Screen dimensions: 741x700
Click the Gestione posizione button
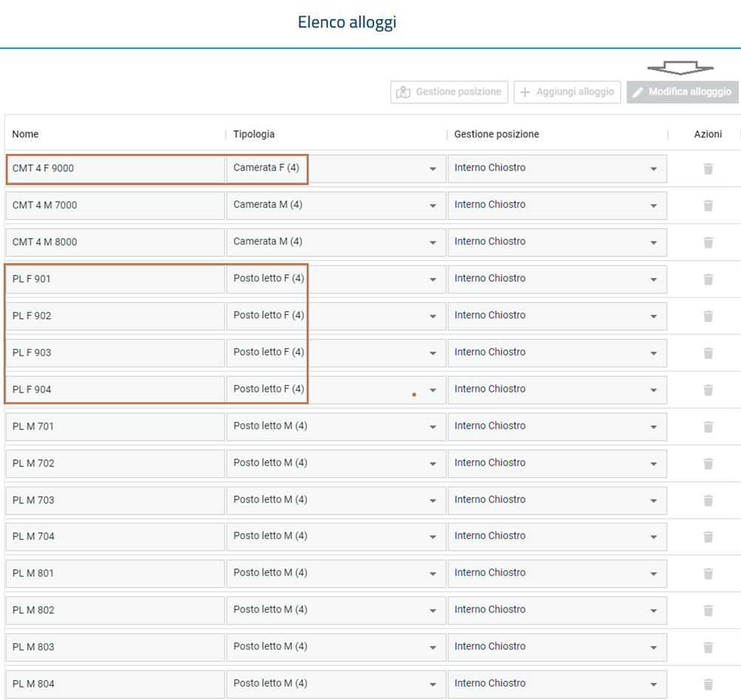[x=449, y=92]
